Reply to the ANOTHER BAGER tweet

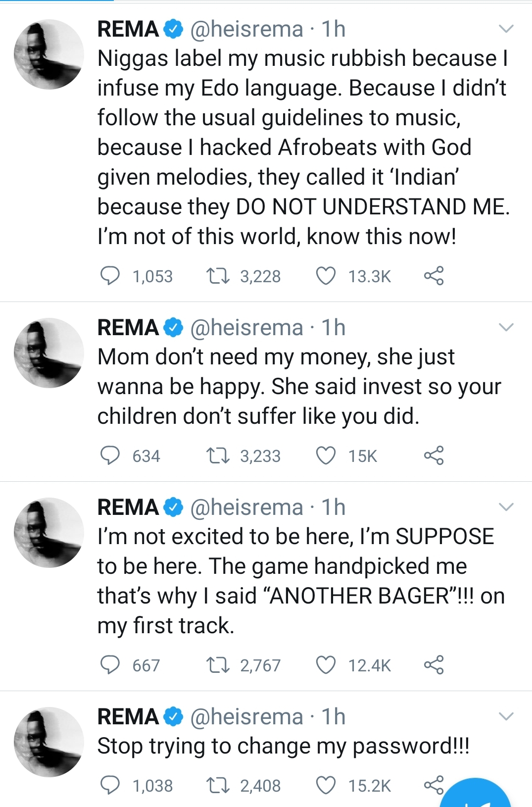[x=110, y=665]
